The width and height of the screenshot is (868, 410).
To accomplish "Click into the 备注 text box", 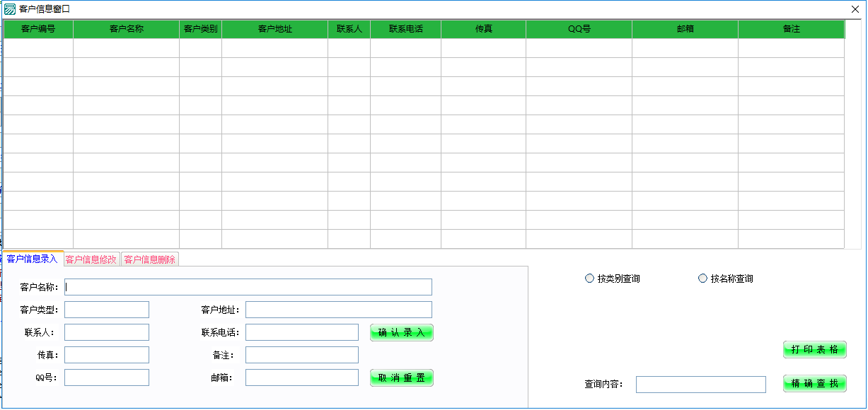I will pyautogui.click(x=302, y=355).
